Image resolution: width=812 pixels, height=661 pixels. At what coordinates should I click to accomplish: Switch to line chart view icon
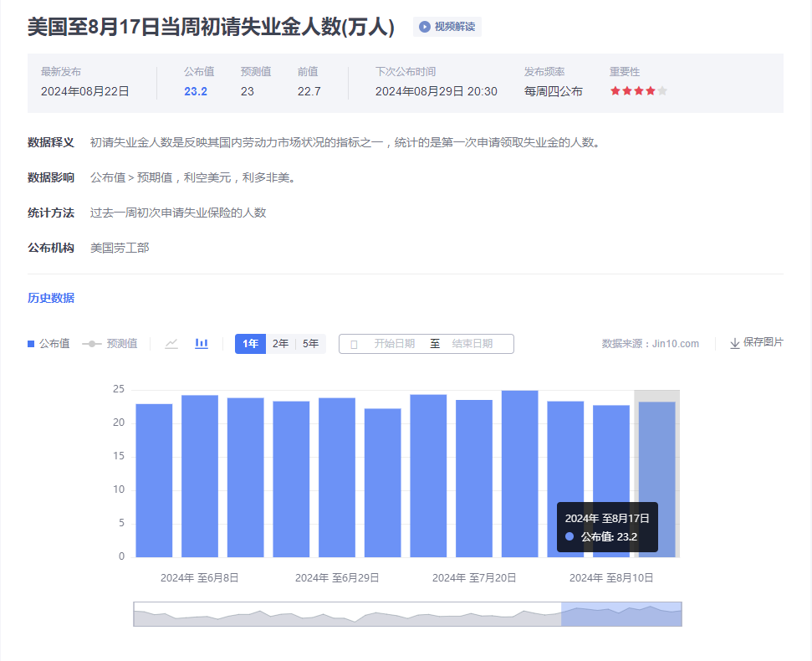tap(171, 344)
